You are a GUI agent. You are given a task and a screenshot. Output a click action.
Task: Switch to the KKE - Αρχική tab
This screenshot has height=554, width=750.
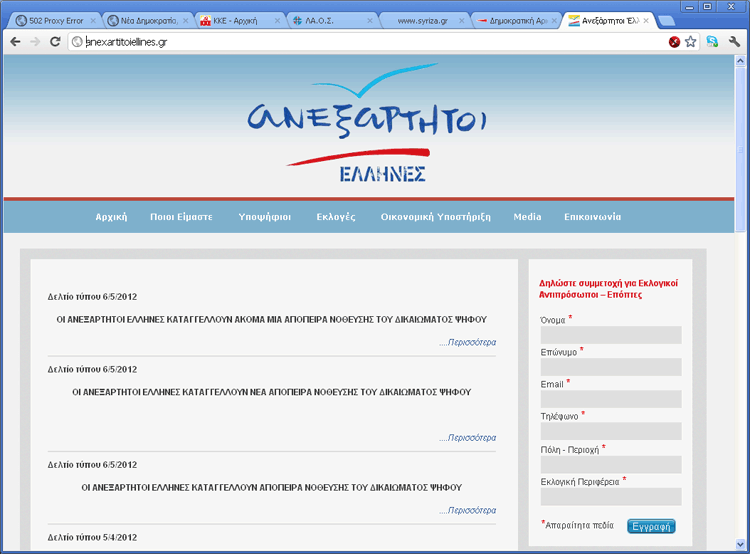238,21
